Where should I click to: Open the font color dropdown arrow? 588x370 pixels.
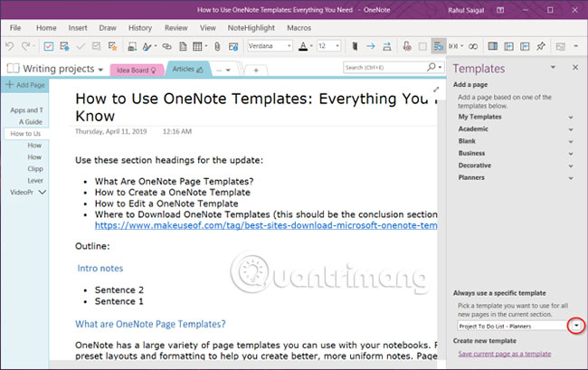pos(311,46)
